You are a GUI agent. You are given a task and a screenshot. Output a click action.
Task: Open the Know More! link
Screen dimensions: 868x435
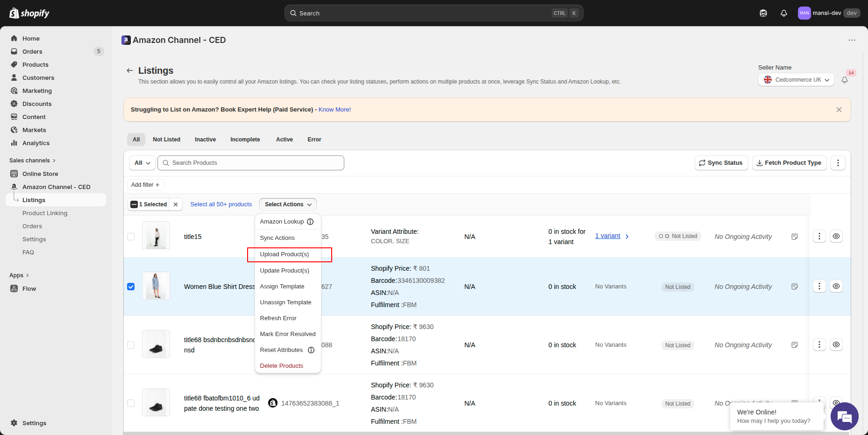click(x=334, y=110)
